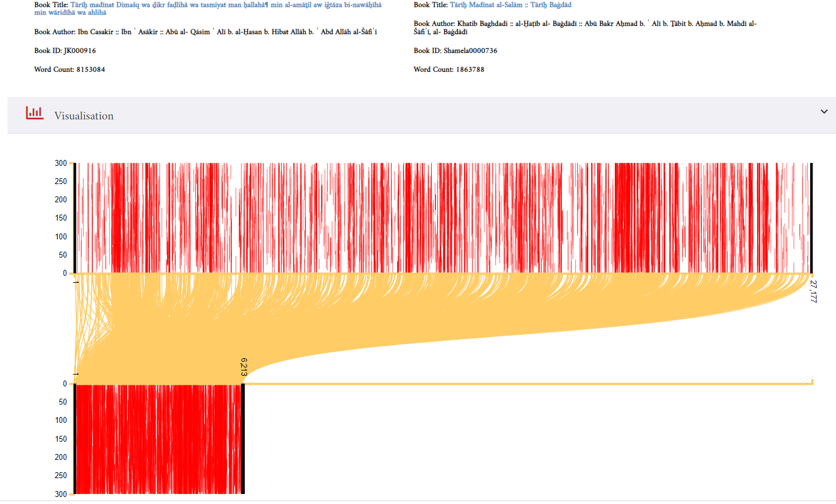Click the black end bar beside 27,177
Viewport: 836px width, 504px height.
811,218
